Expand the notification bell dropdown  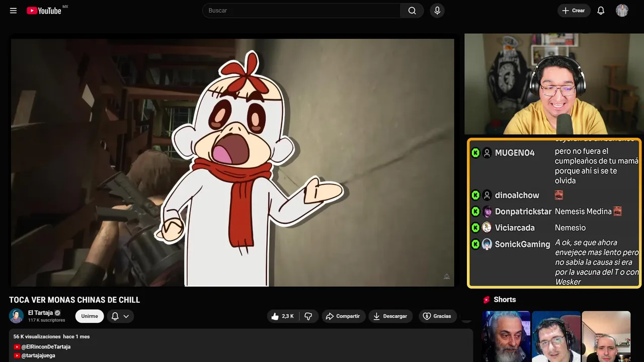pos(120,316)
